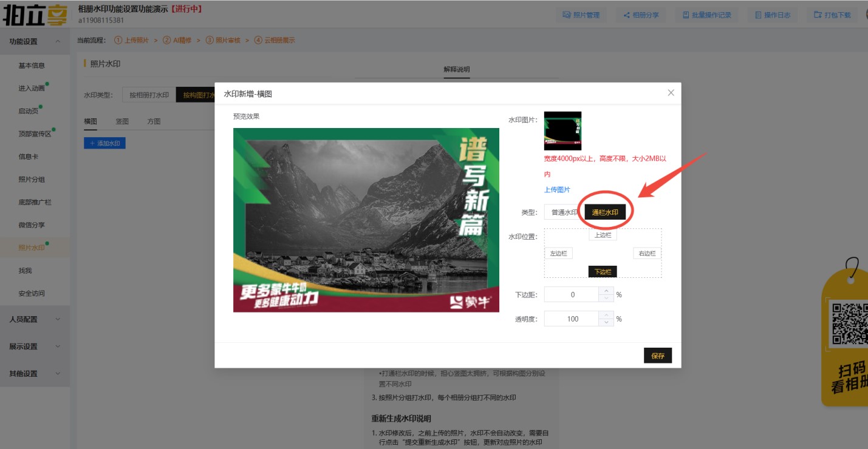The width and height of the screenshot is (868, 449).
Task: Expand the 人员配置 sidebar section
Action: [35, 319]
